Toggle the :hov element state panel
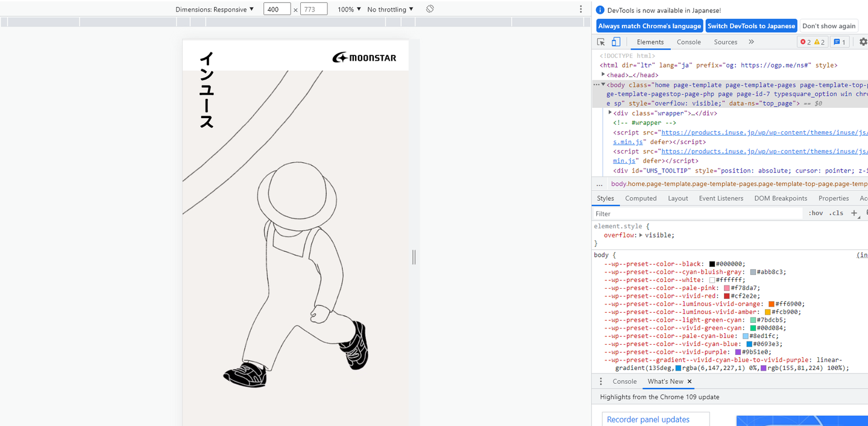Screen dimensions: 868x426 click(x=816, y=213)
